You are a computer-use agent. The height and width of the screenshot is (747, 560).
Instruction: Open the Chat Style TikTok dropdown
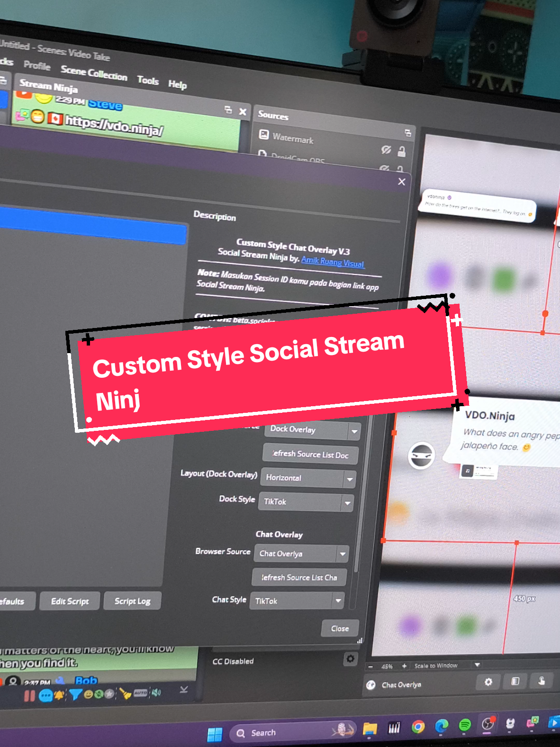point(297,601)
